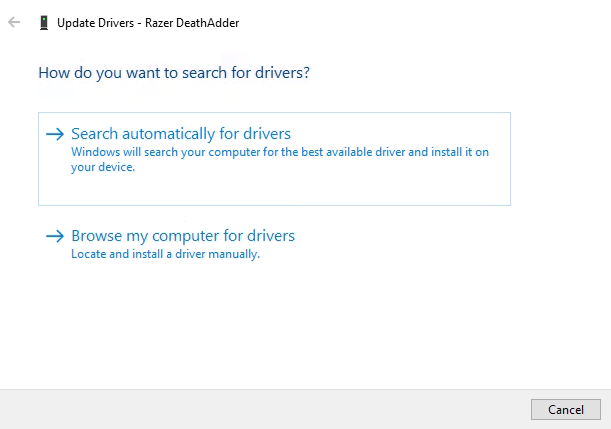Click the 'Windows will search your computer' description
The image size is (611, 429).
[280, 159]
